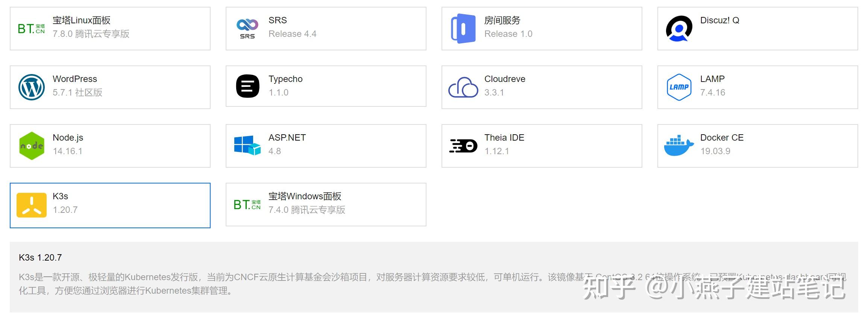Choose the LAMP title text
Viewport: 868px width, 323px height.
coord(712,79)
